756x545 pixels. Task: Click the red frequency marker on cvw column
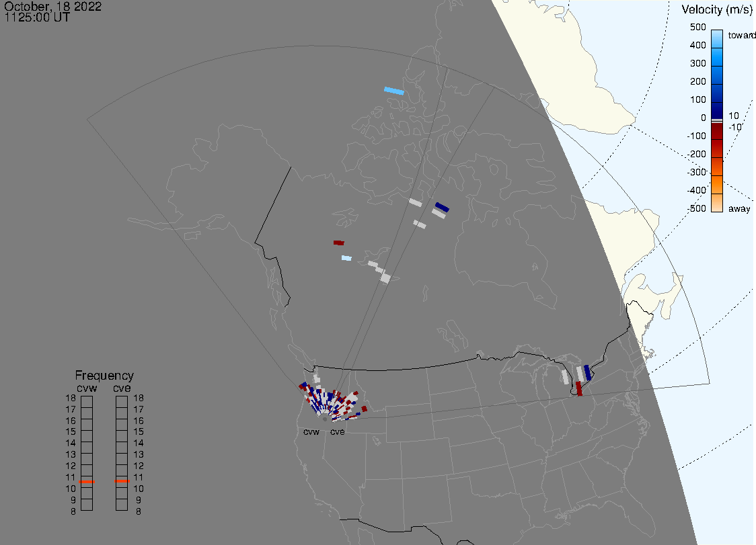pyautogui.click(x=87, y=482)
